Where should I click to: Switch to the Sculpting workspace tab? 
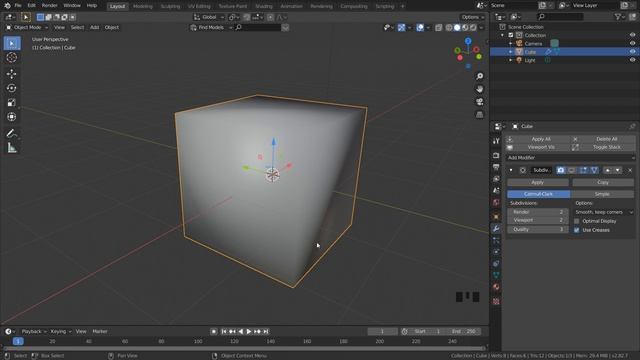(x=170, y=6)
